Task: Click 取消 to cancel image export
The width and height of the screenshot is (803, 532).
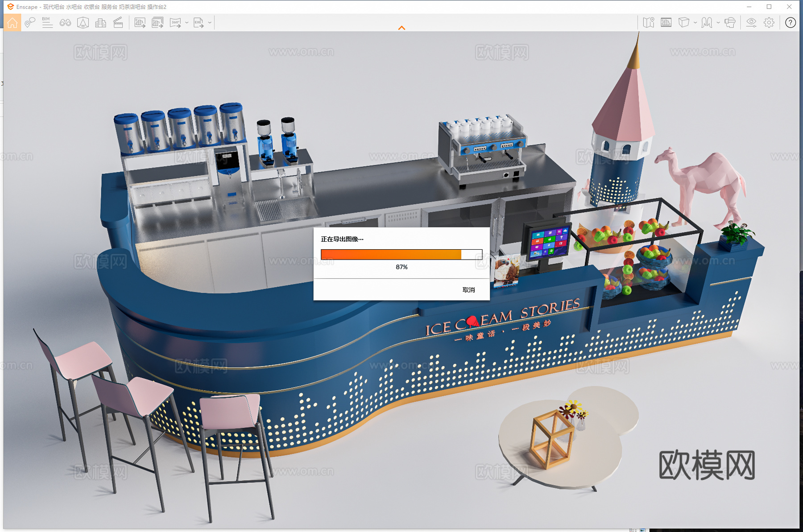Action: click(x=468, y=290)
